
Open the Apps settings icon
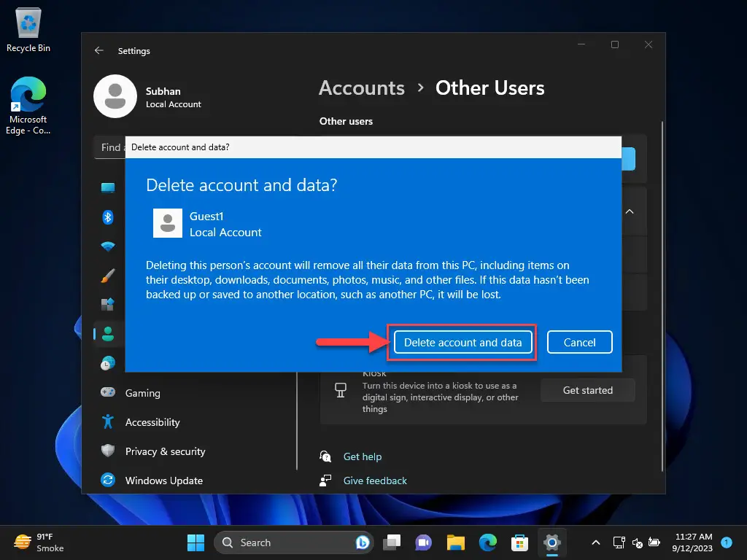pos(108,304)
